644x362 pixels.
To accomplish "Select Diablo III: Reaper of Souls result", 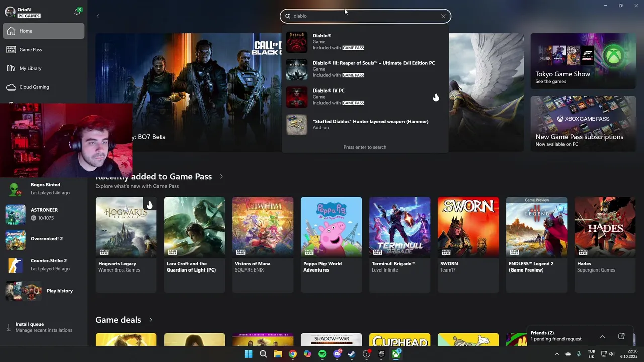I will coord(365,69).
